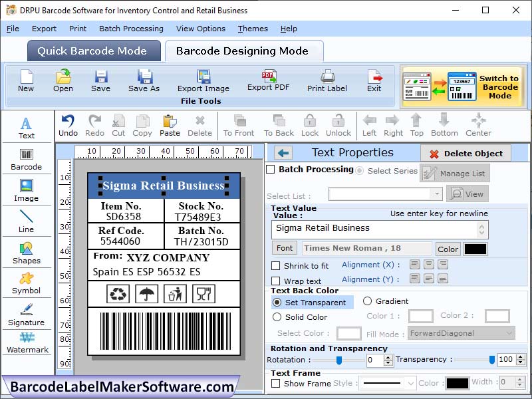Choose the Solid Color radio option
Screen dimensions: 532x399
click(277, 317)
